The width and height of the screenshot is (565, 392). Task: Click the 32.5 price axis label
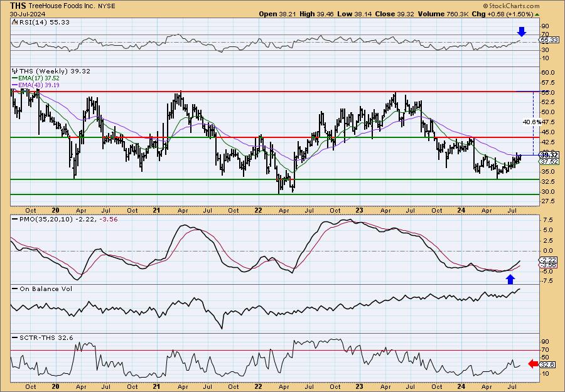547,181
